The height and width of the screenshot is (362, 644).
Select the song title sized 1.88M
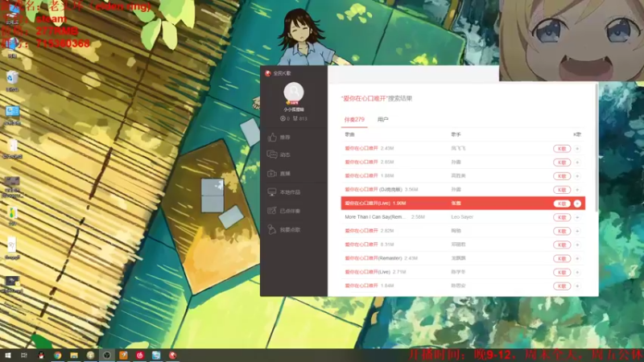361,175
